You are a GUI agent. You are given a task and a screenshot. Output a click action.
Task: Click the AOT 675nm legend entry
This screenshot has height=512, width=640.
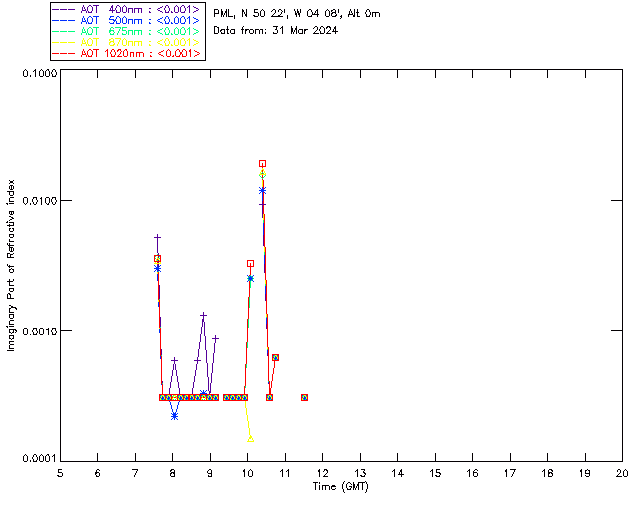pos(127,31)
